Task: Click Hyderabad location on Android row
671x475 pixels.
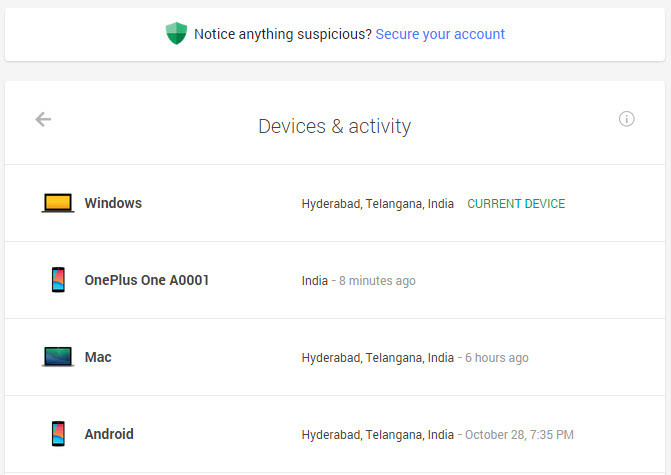Action: (377, 435)
